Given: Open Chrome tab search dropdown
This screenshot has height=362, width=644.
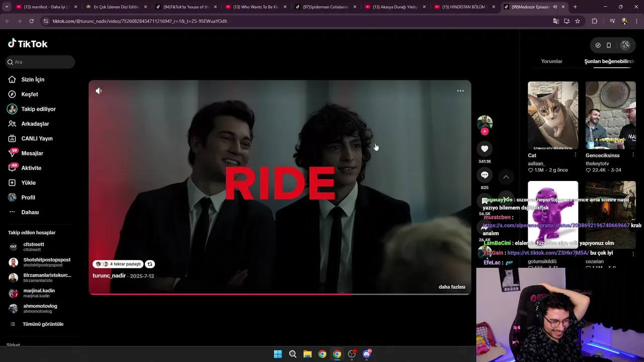Looking at the screenshot, I should (7, 7).
